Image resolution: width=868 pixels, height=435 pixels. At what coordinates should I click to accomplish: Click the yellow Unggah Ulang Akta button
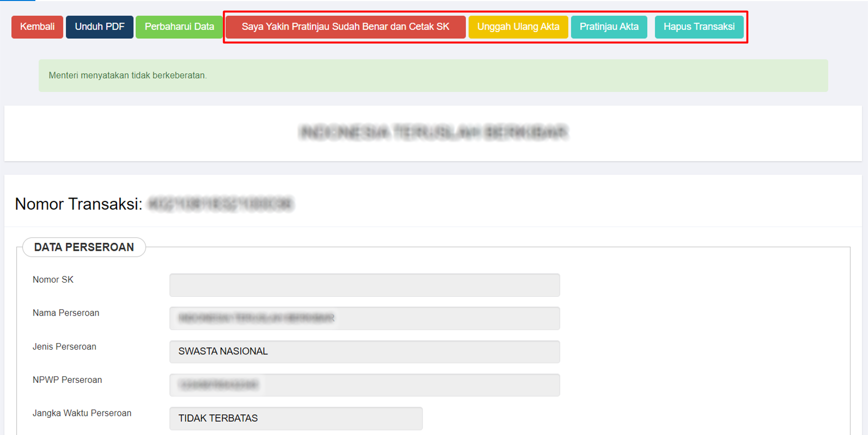[x=518, y=27]
